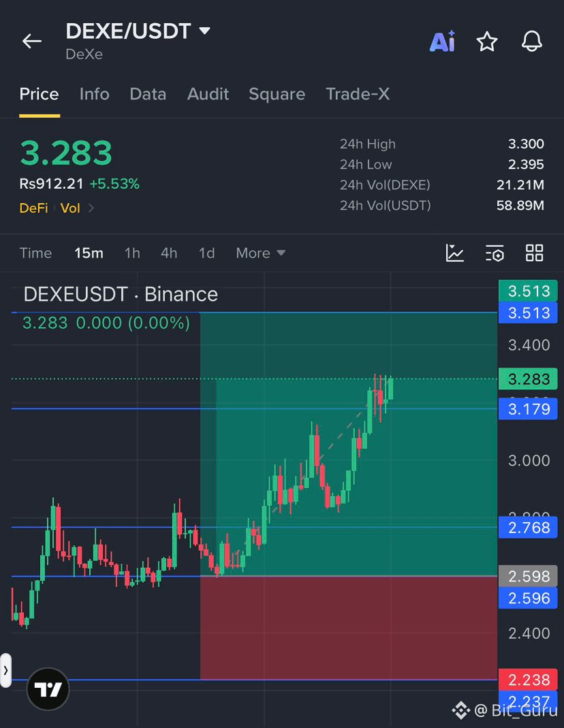Click the 3.283 current price label on axis
Viewport: 564px width, 728px height.
529,379
